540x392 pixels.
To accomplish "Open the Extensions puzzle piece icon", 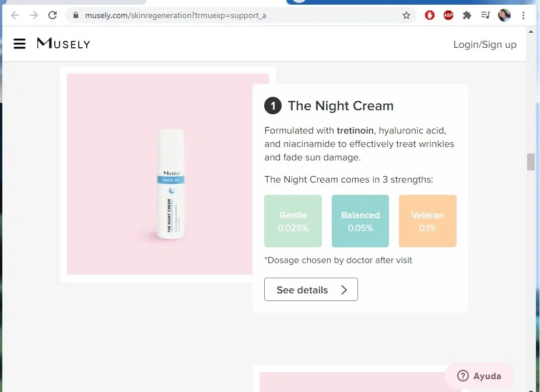I will click(467, 16).
